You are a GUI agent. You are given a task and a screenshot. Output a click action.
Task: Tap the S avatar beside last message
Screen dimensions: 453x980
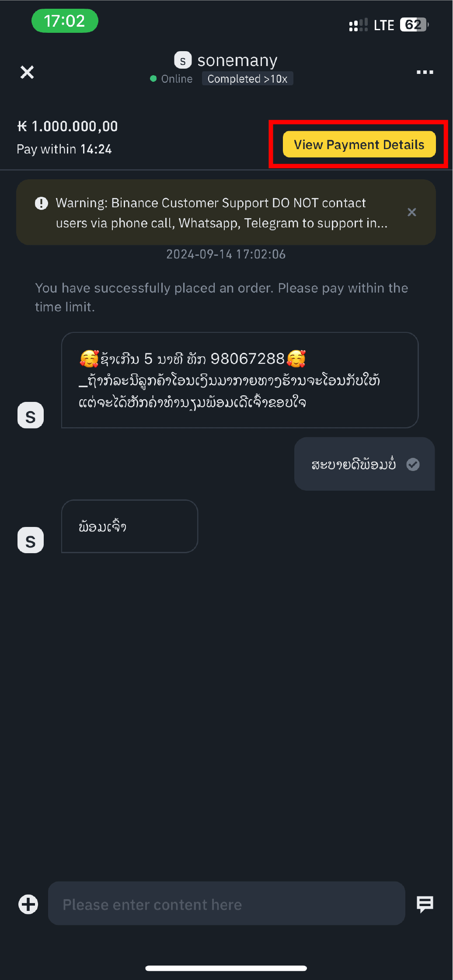[x=31, y=541]
